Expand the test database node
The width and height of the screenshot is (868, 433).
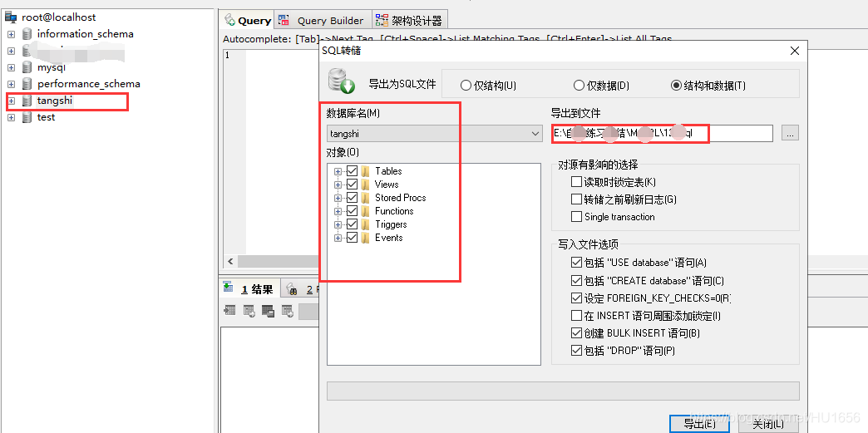(x=11, y=117)
